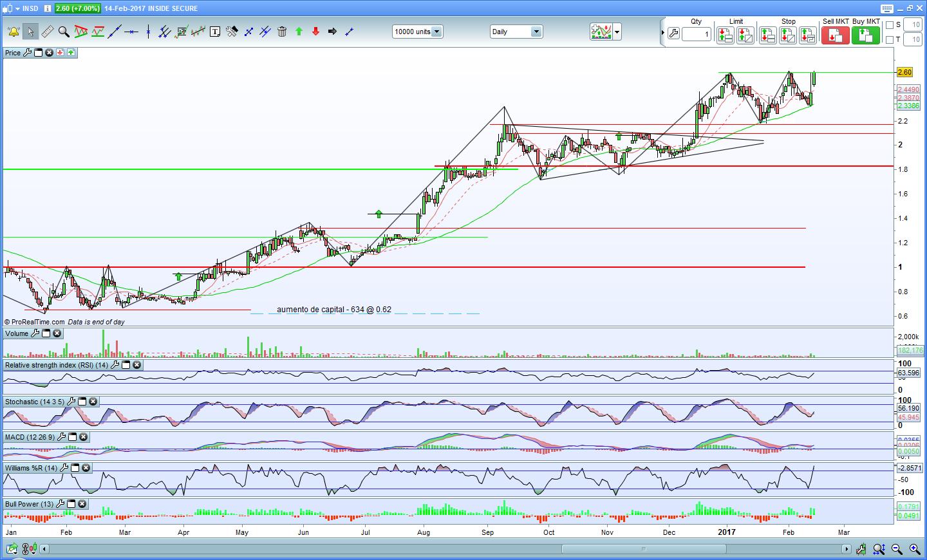Viewport: 927px width, 560px height.
Task: Remove the Volume indicator panel
Action: (x=57, y=333)
